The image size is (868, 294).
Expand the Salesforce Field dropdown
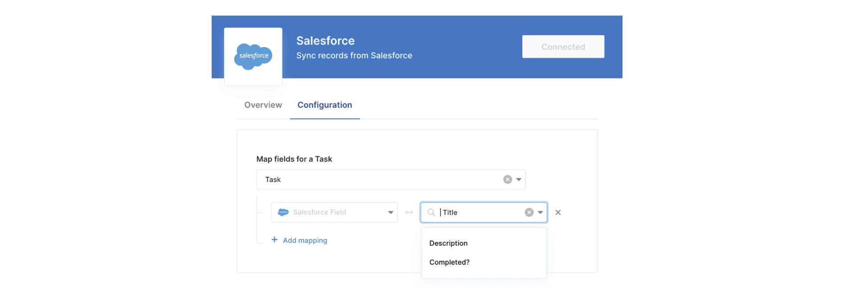click(x=390, y=212)
